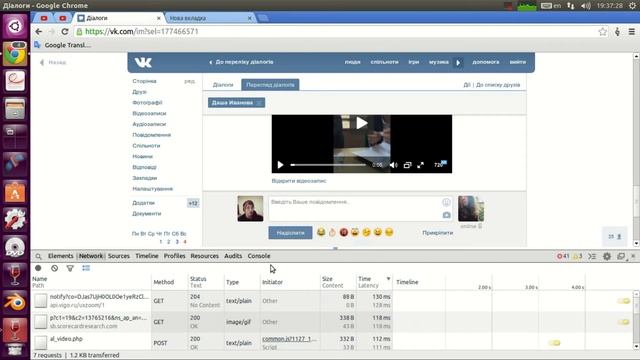Screen dimensions: 640x360
Task: Remove Даша Иванова recipient tag
Action: click(260, 103)
